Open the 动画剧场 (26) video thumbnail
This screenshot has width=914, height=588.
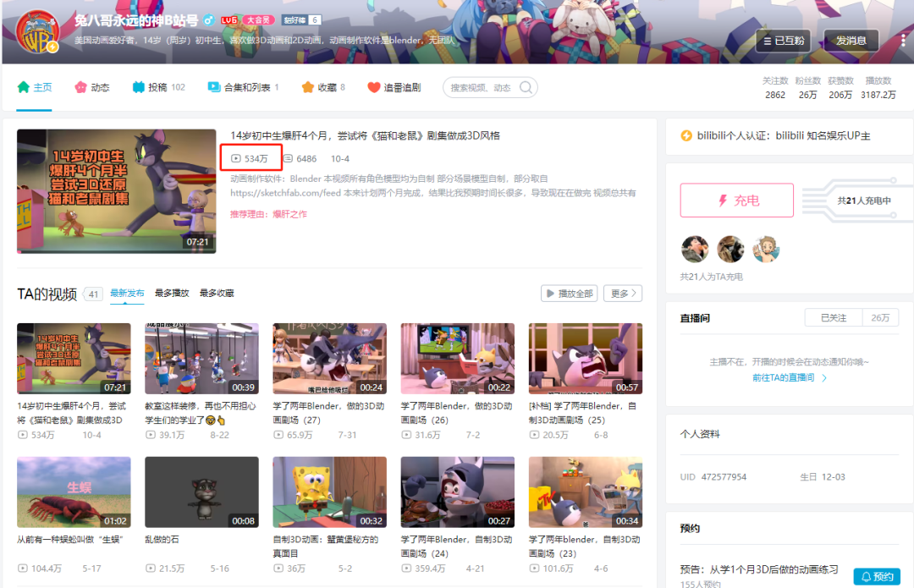click(458, 359)
